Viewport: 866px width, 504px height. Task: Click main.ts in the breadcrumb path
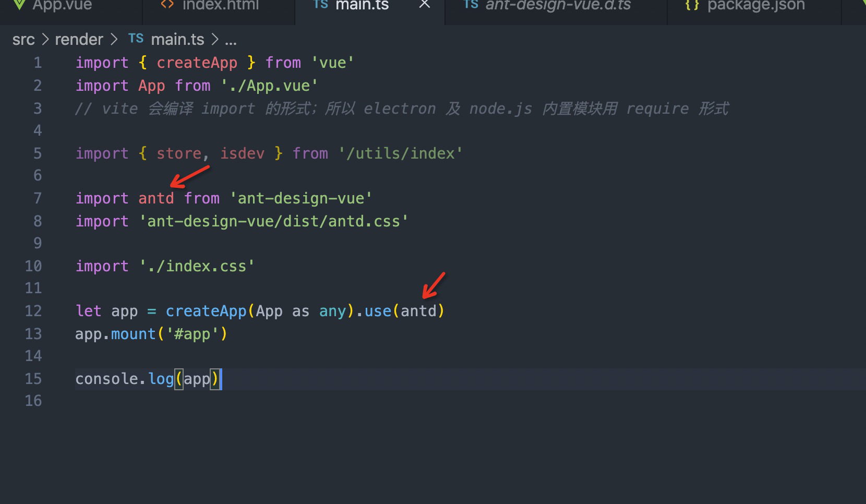click(178, 39)
